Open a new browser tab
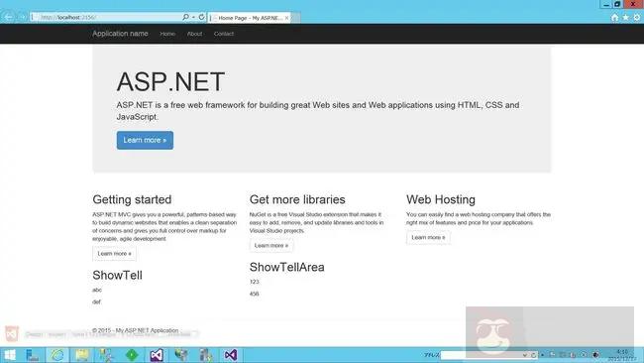This screenshot has height=363, width=644. point(296,18)
